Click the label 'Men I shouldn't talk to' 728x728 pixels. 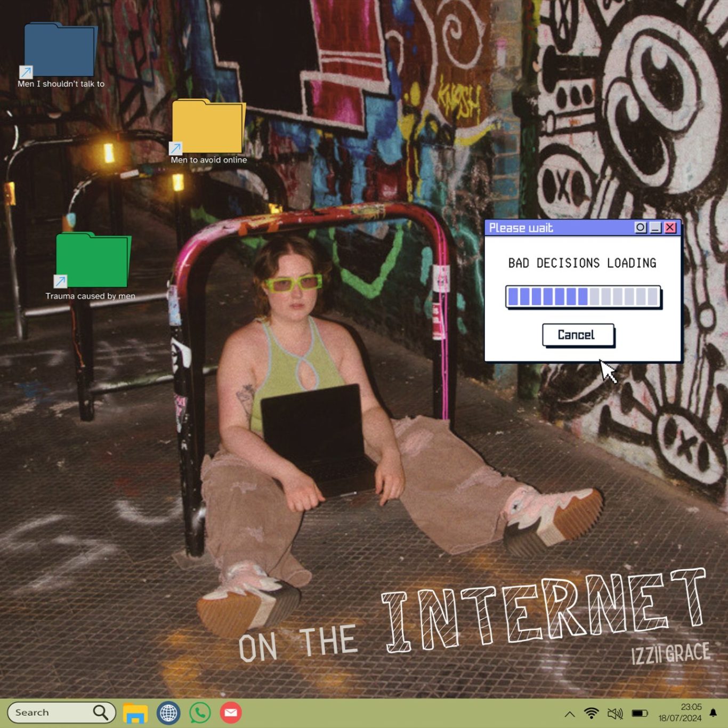61,84
